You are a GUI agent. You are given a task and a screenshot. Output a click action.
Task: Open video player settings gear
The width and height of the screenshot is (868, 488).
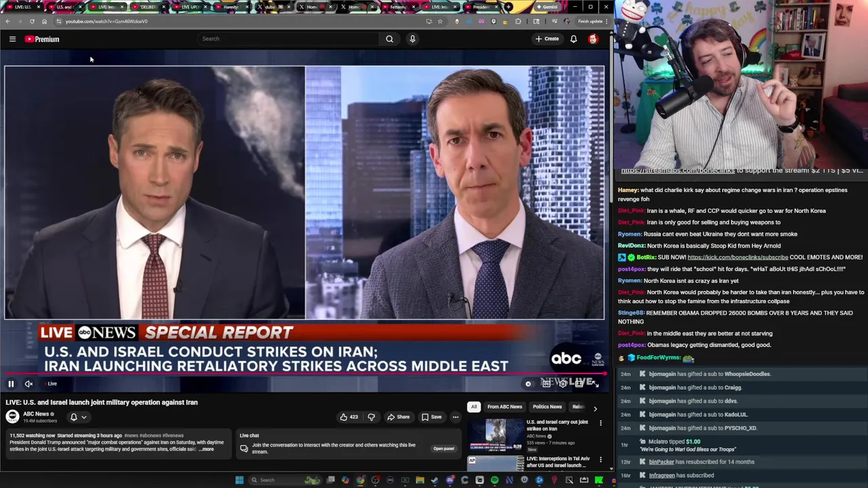pos(563,384)
